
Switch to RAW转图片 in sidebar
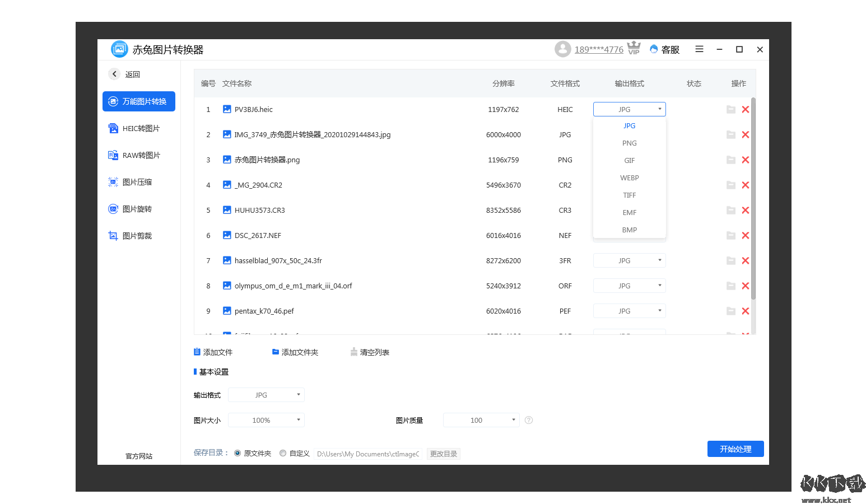click(x=139, y=155)
